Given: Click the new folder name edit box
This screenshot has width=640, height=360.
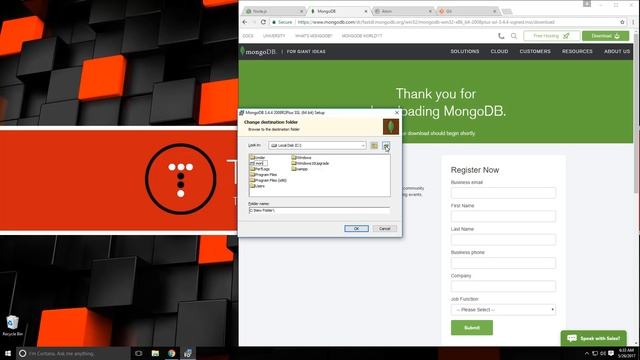Looking at the screenshot, I should 261,163.
